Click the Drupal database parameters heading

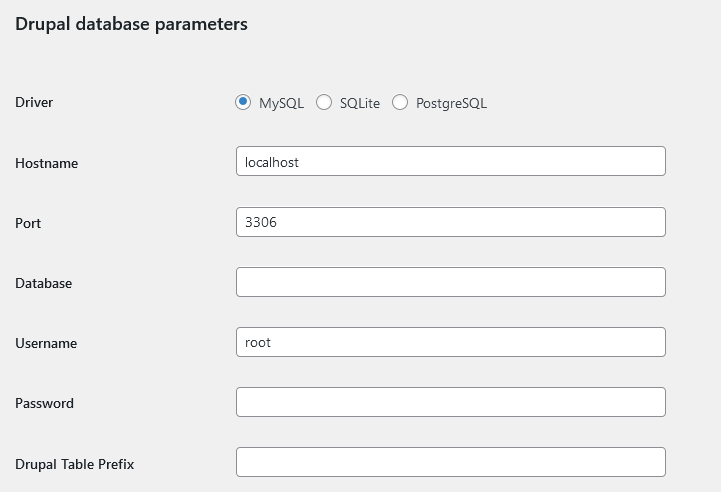click(x=131, y=24)
